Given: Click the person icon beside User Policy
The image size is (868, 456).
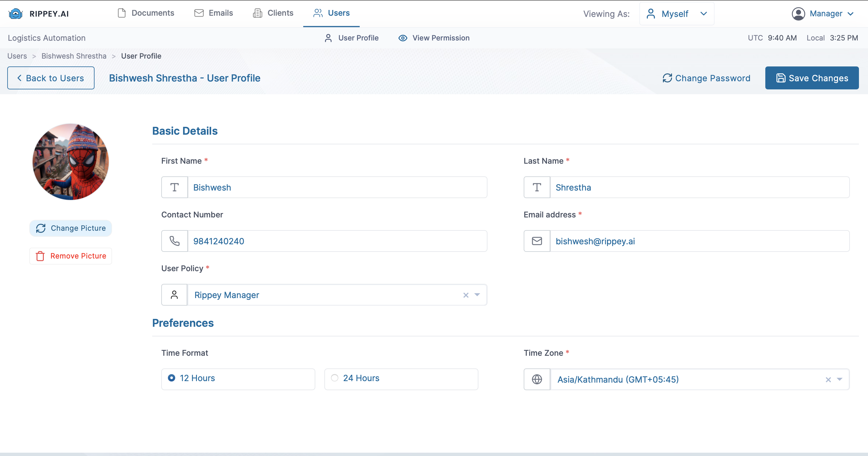Looking at the screenshot, I should tap(174, 295).
